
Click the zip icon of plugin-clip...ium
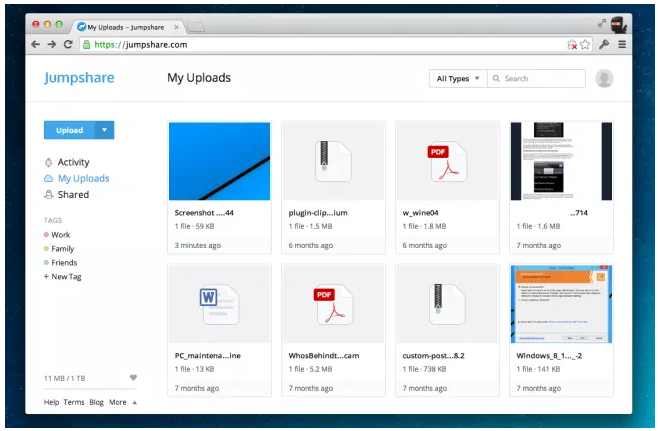(333, 161)
